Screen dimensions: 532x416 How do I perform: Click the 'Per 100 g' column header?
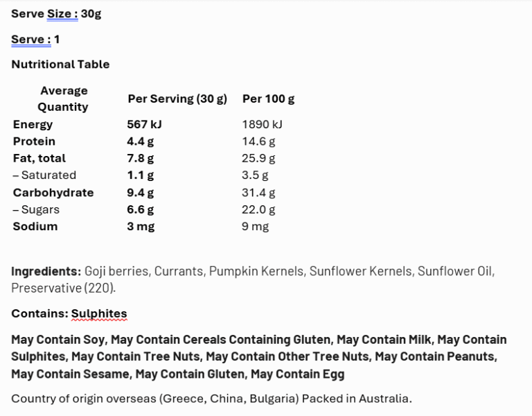click(x=268, y=98)
